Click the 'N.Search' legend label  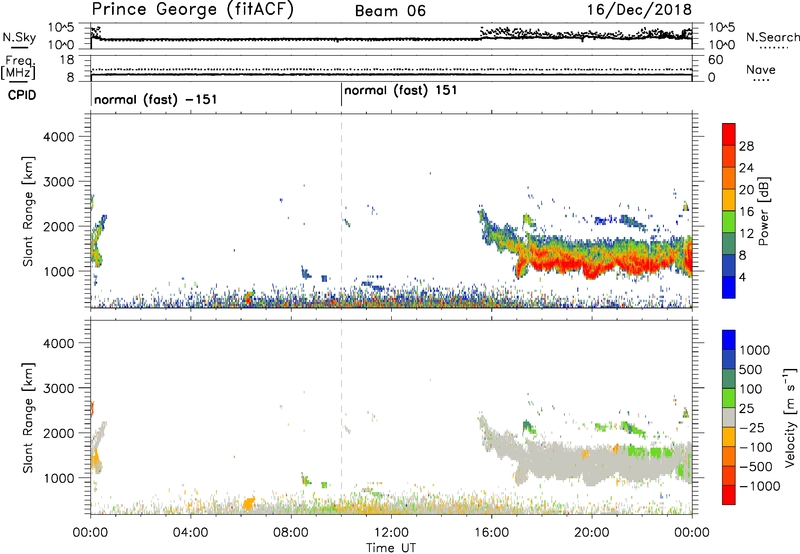773,37
